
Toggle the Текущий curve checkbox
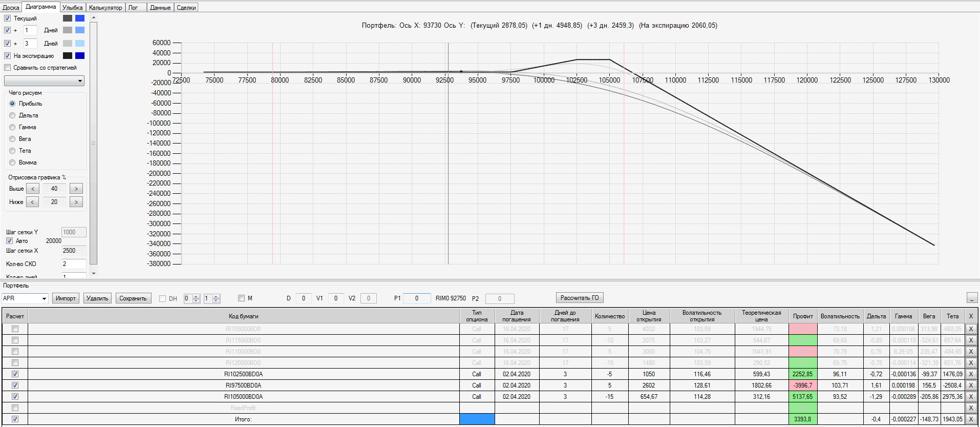(x=7, y=18)
